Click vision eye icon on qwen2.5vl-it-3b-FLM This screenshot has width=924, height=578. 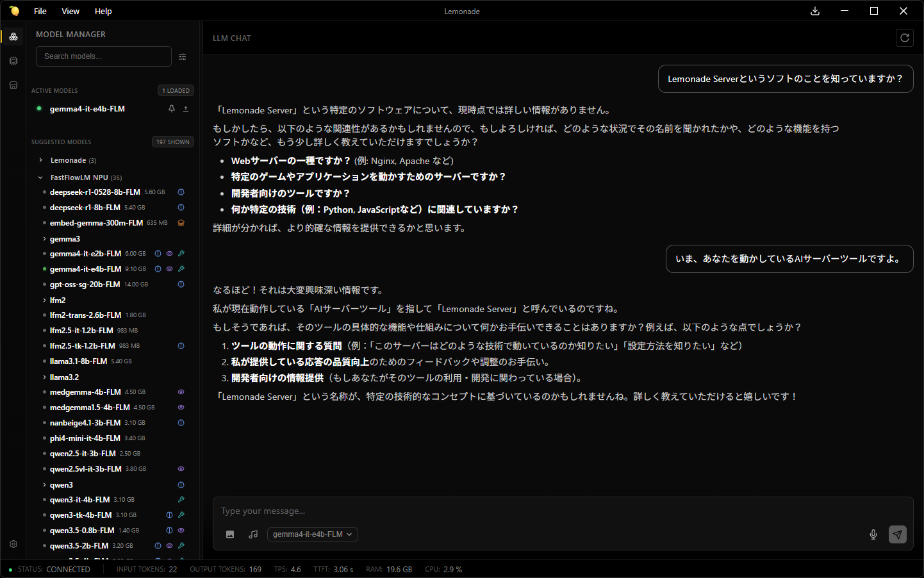click(x=181, y=469)
